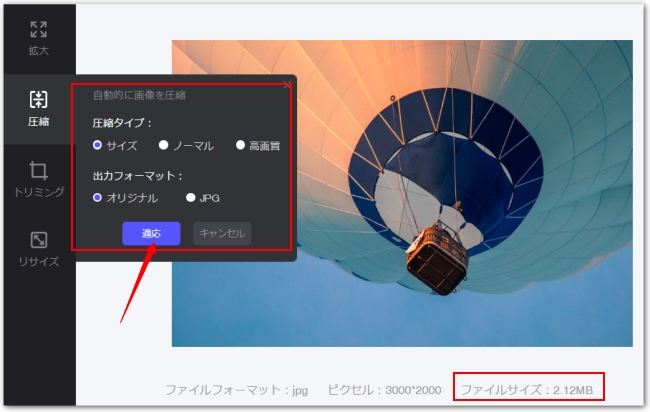Click the ファイルフォーマット：jpg text
Image resolution: width=650 pixels, height=412 pixels.
[x=237, y=390]
